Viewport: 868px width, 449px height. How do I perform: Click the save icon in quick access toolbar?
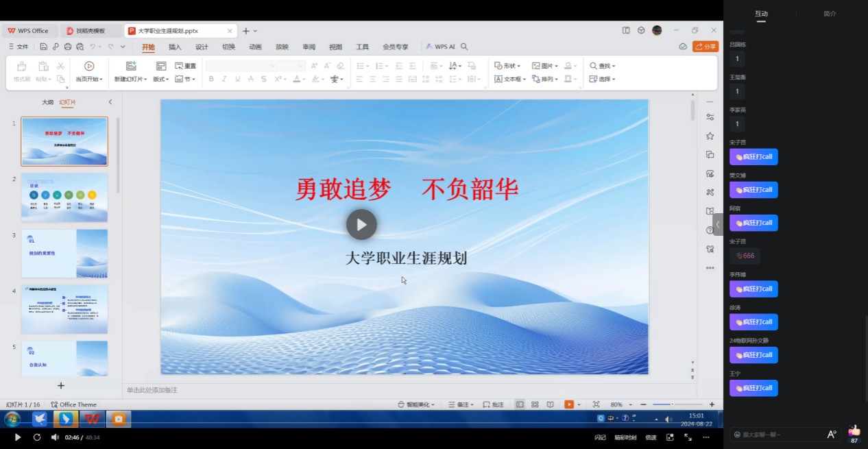pos(43,47)
